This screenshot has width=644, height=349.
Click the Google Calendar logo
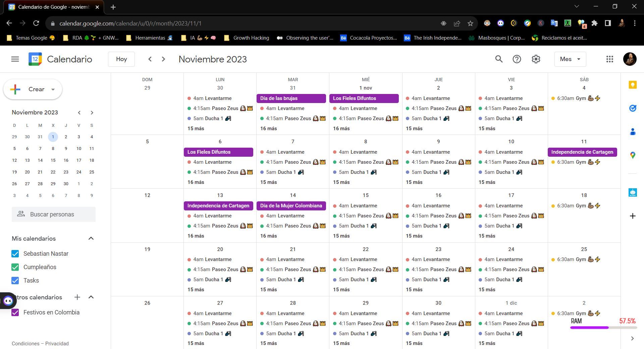pos(35,59)
